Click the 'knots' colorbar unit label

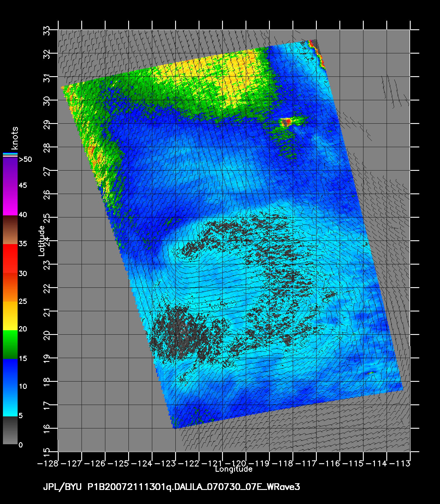point(14,138)
